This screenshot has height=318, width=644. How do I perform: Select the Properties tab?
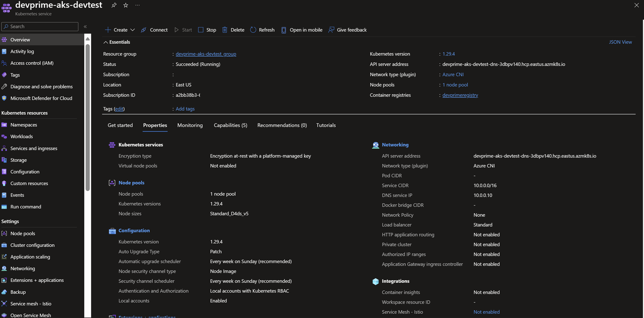155,125
